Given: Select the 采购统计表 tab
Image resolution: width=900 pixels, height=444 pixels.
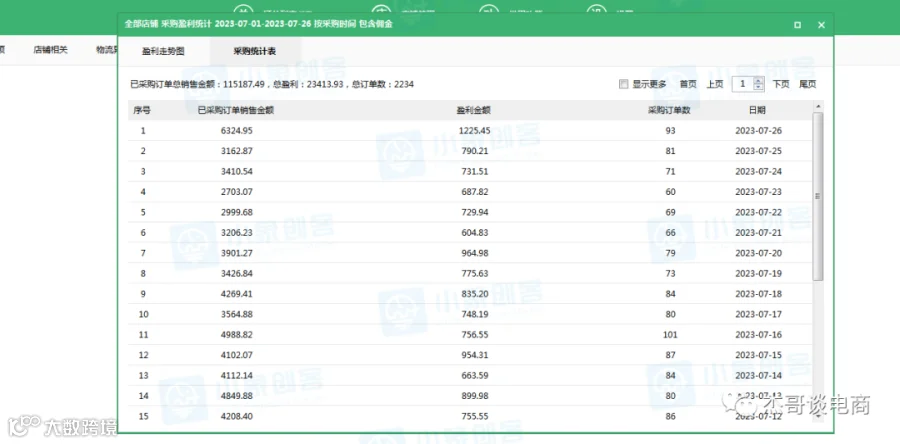Looking at the screenshot, I should (255, 51).
